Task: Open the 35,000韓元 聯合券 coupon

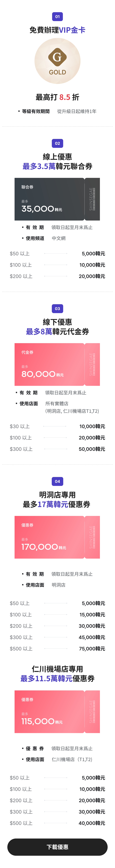Action: click(57, 199)
